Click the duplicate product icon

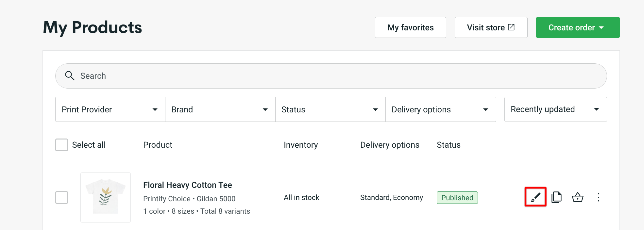(557, 197)
